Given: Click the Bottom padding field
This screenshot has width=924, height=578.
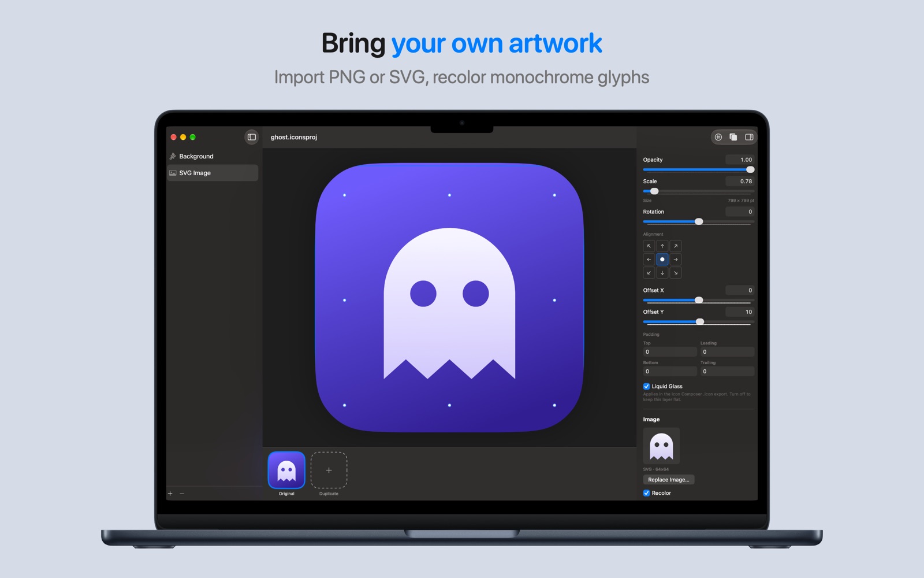Looking at the screenshot, I should pyautogui.click(x=670, y=372).
